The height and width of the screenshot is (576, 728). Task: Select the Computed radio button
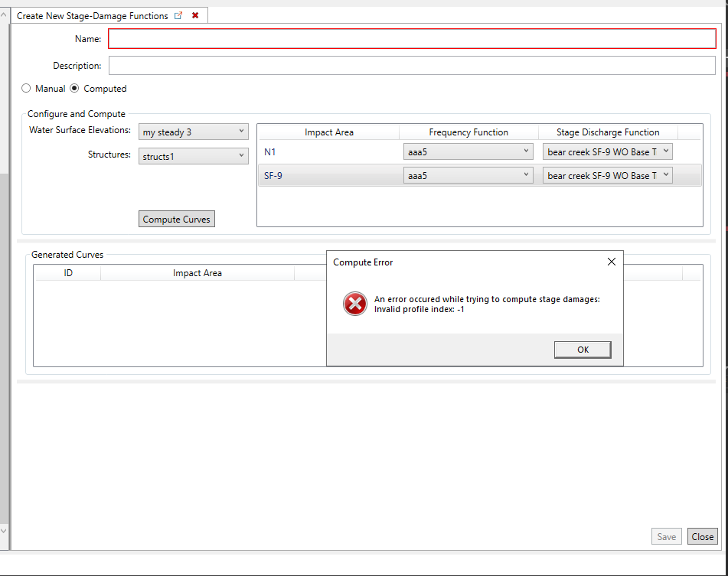[x=73, y=88]
